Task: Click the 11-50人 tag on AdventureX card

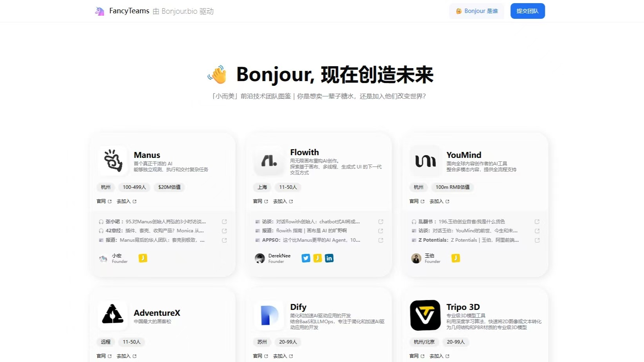Action: pos(132,342)
